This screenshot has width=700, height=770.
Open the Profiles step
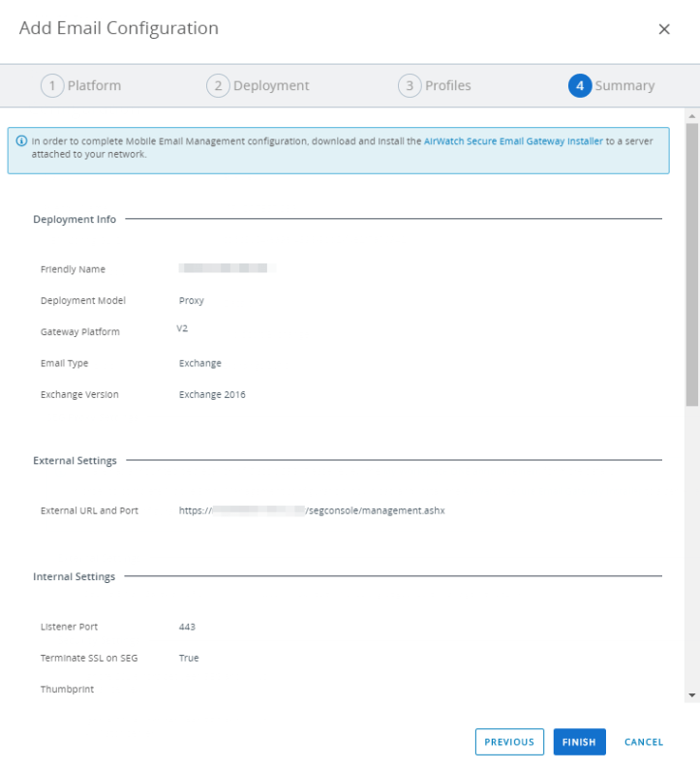[435, 85]
